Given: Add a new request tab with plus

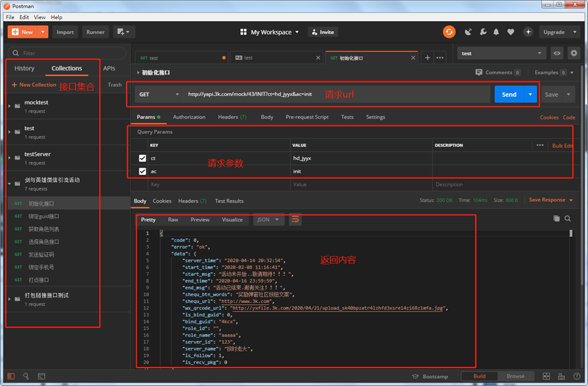Looking at the screenshot, I should coord(427,58).
